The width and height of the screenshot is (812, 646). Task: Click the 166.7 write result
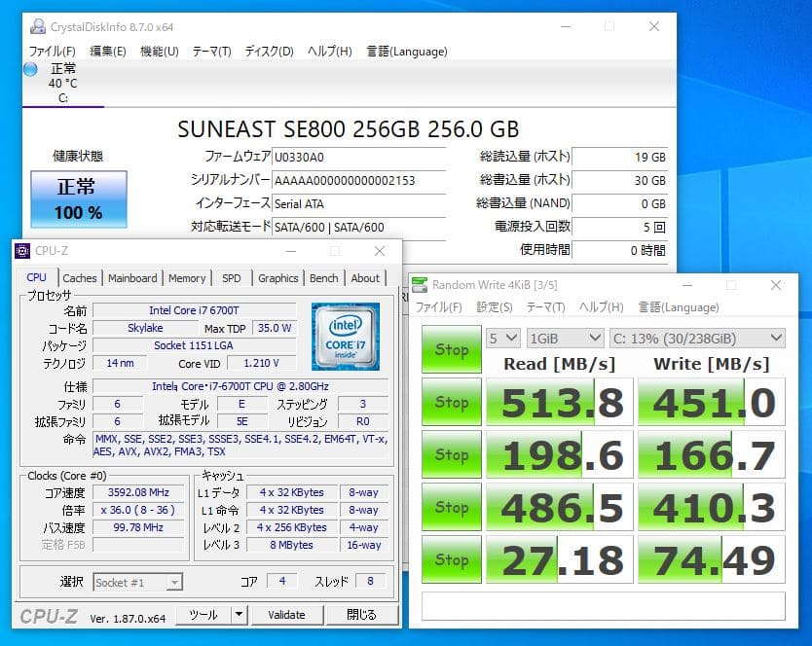[712, 454]
